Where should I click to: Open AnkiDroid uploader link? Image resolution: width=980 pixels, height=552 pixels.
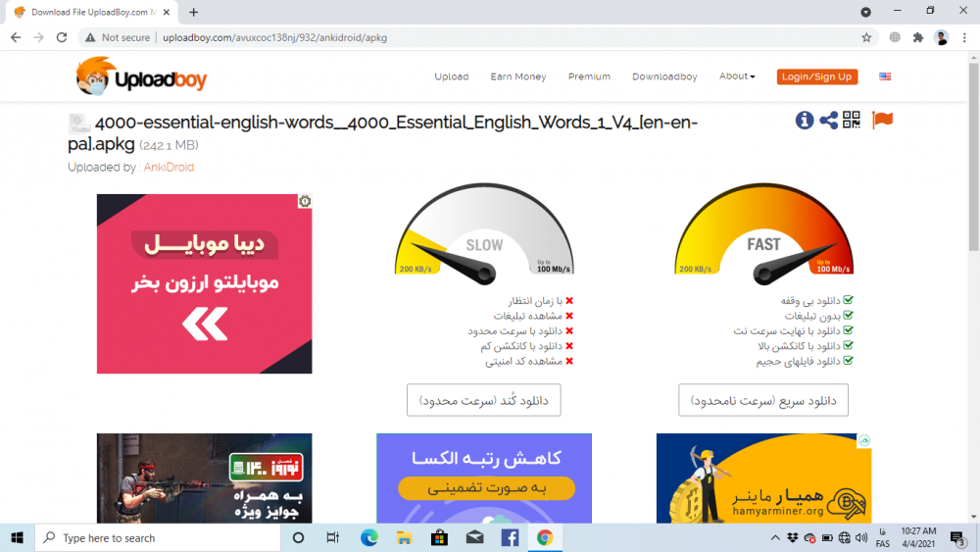click(x=169, y=167)
